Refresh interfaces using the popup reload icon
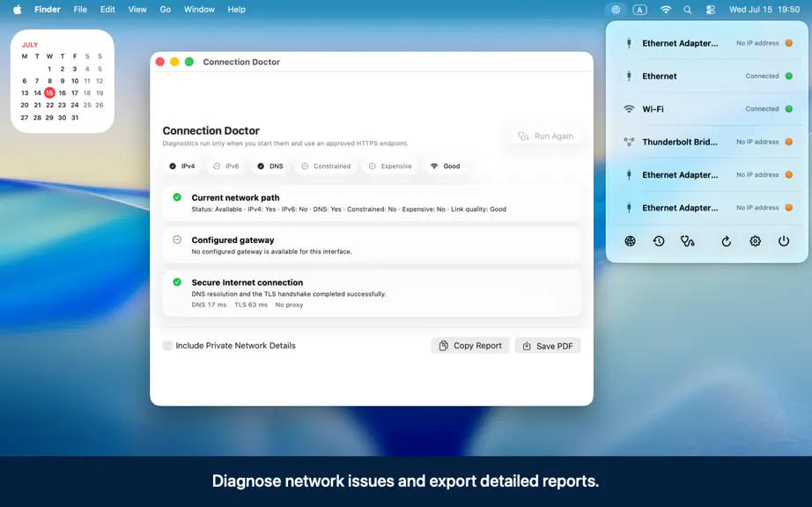This screenshot has width=812, height=507. click(726, 241)
